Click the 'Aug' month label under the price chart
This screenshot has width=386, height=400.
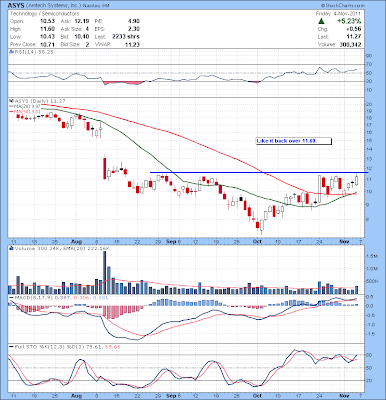coord(77,241)
